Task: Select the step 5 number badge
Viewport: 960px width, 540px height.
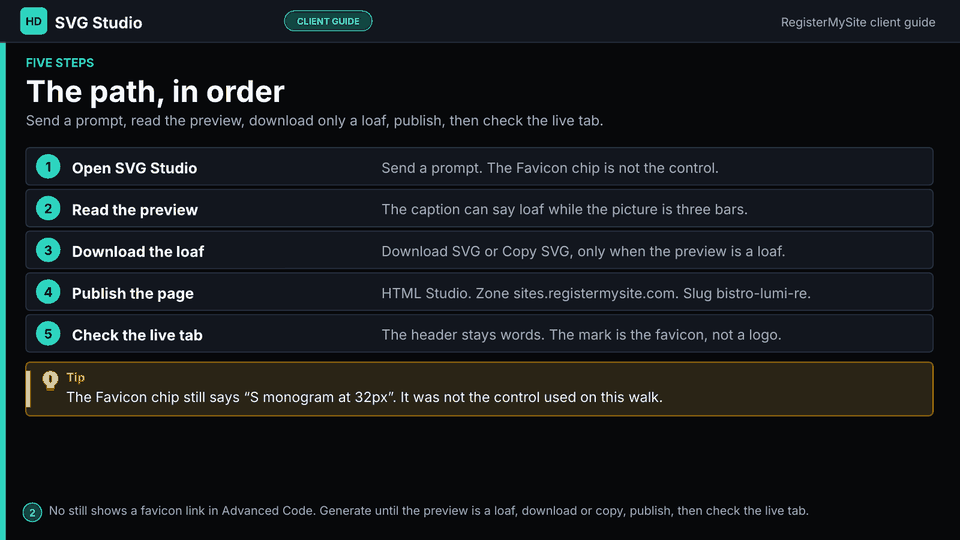Action: click(x=48, y=334)
